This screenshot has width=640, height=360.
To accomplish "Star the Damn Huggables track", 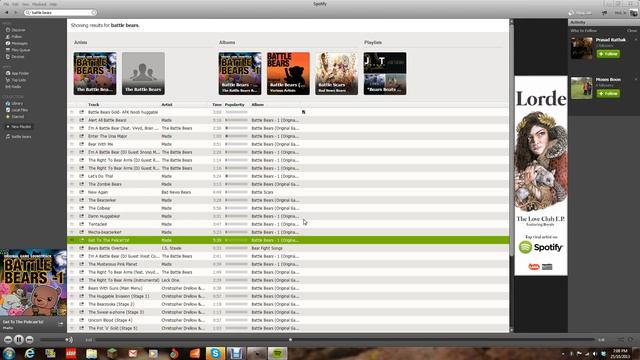I will pos(72,216).
